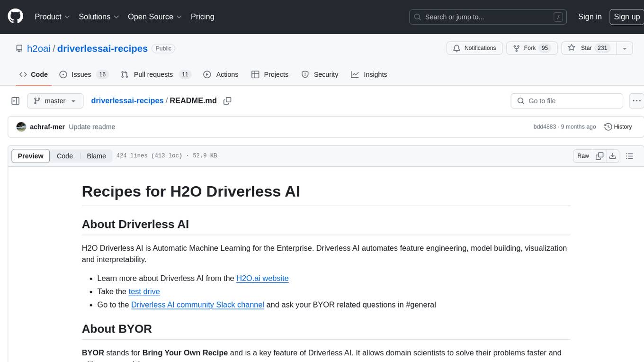Open the Actions tab
The width and height of the screenshot is (644, 362).
[x=221, y=74]
